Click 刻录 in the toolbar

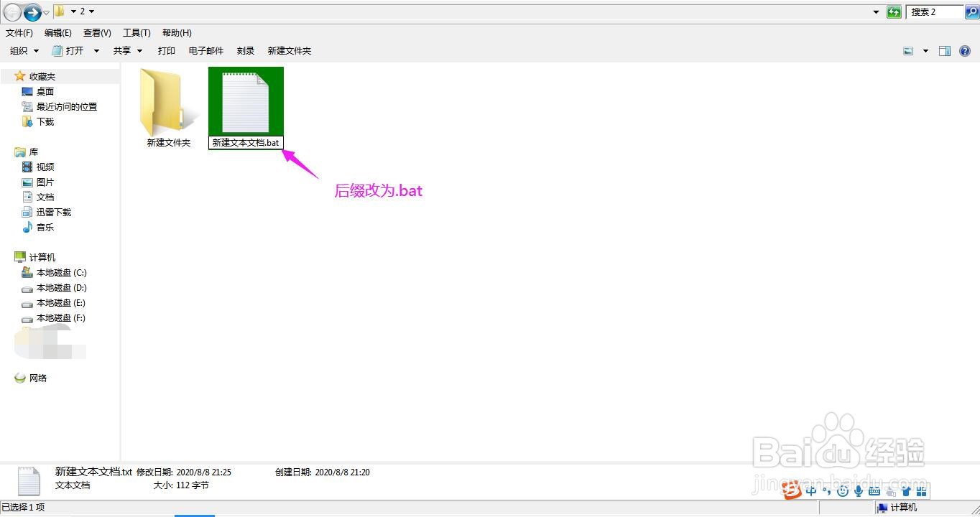point(246,51)
